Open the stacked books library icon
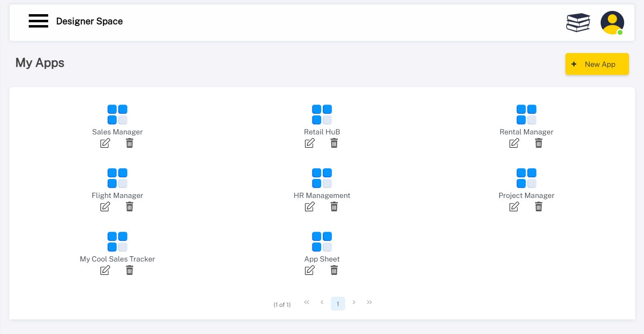Viewport: 644px width, 334px height. click(x=578, y=22)
